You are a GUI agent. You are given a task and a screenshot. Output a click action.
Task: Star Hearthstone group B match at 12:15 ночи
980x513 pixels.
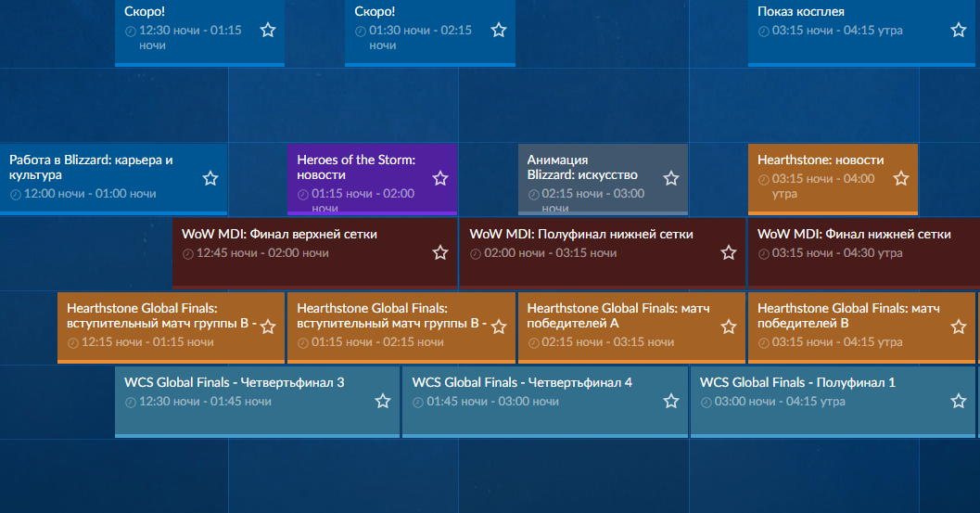268,327
